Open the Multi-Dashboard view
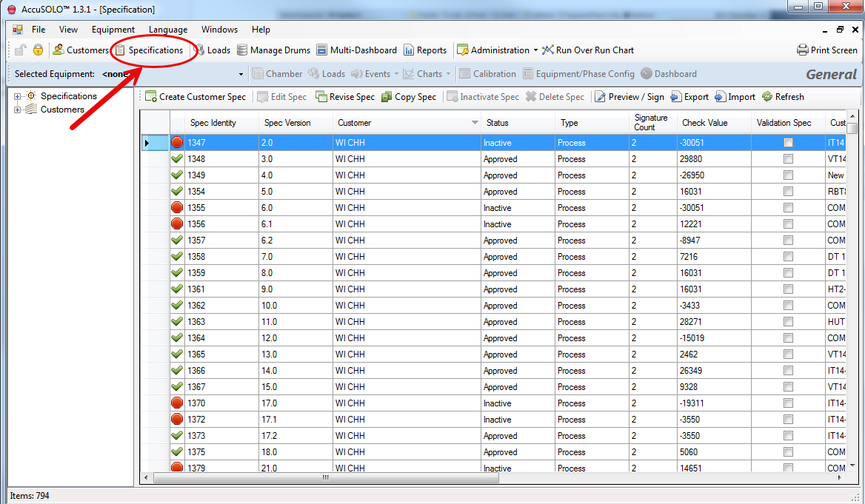865x504 pixels. coord(322,50)
